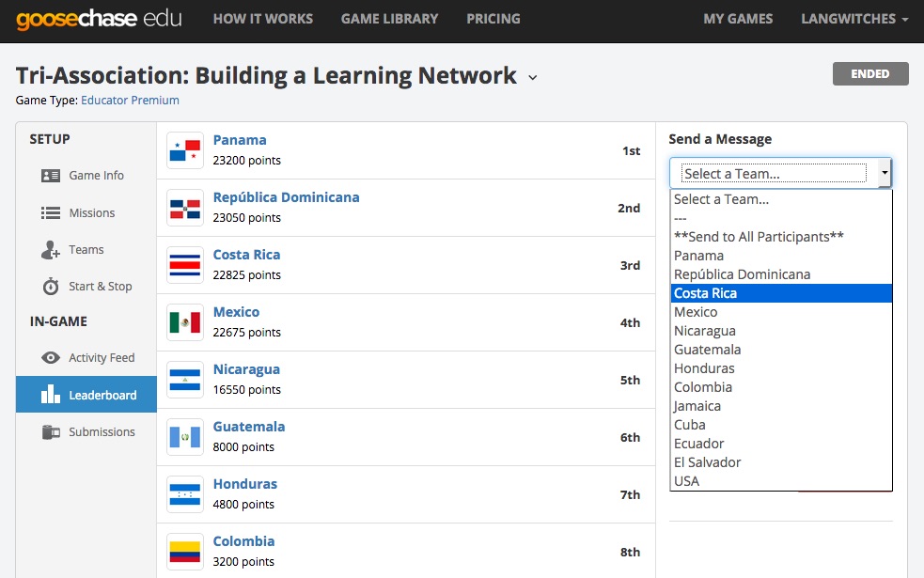Open the Select a Team combo box
Screen dimensions: 924x578
point(780,173)
